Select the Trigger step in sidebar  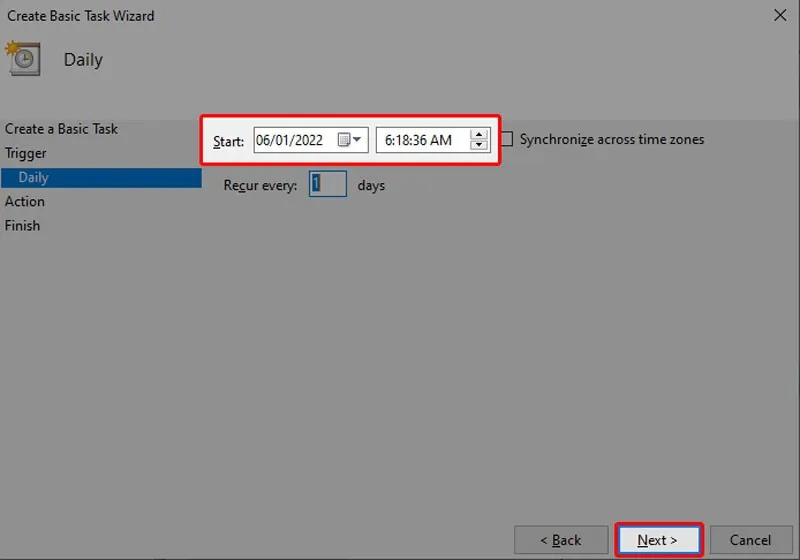coord(26,153)
